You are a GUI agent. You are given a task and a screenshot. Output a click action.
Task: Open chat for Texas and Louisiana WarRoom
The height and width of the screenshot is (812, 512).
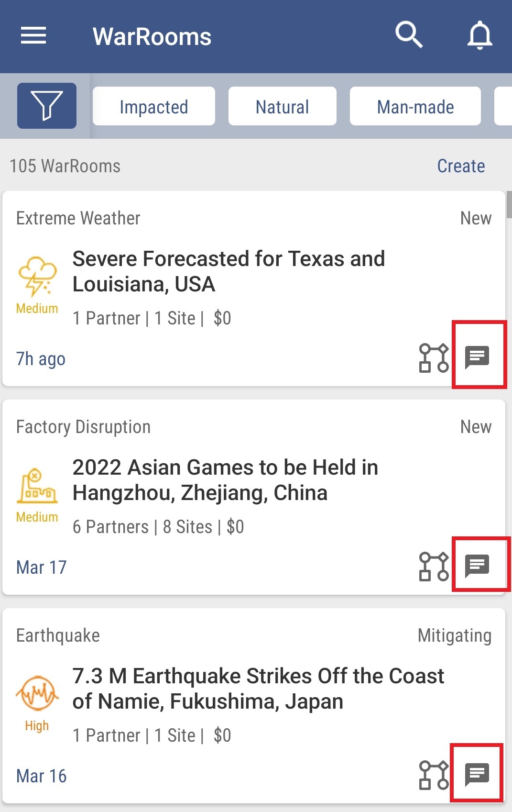coord(477,357)
